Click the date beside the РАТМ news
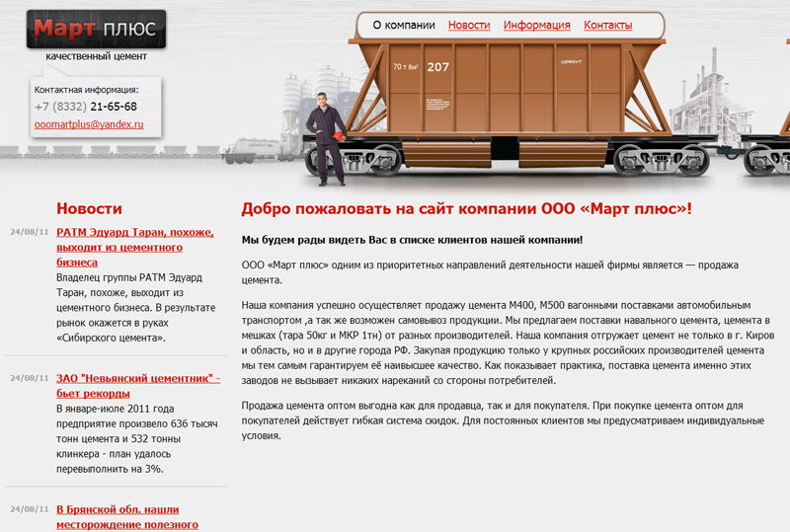 [30, 233]
